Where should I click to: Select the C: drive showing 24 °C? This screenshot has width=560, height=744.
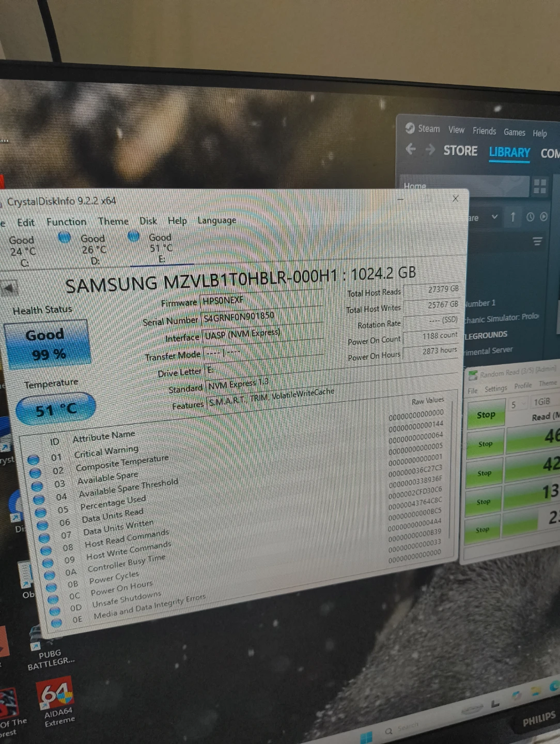(23, 252)
